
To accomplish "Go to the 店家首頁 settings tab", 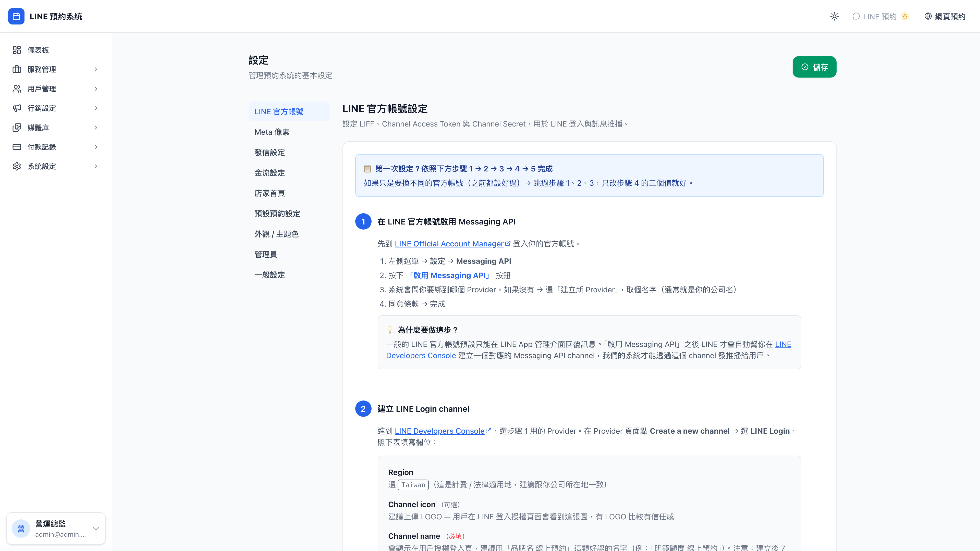I will 289,193.
